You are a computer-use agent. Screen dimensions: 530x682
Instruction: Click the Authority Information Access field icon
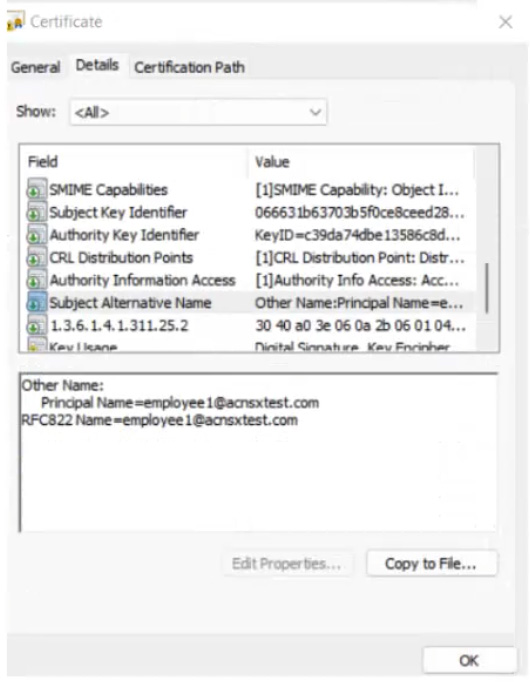pyautogui.click(x=37, y=280)
